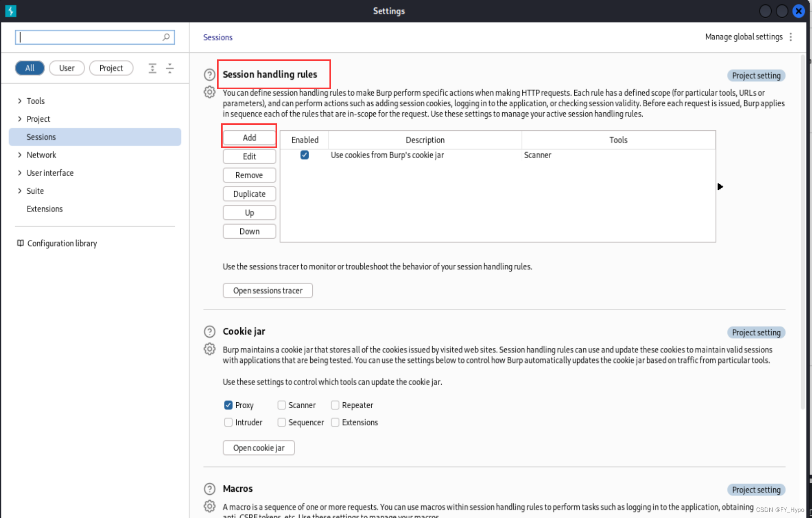Image resolution: width=812 pixels, height=518 pixels.
Task: Move rule with the Up button
Action: [249, 213]
